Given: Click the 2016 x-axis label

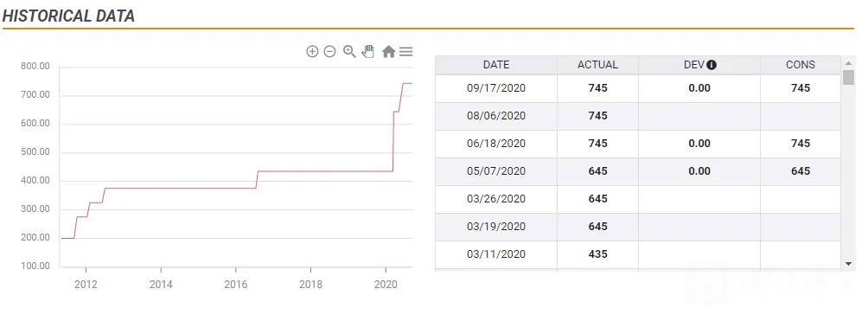Looking at the screenshot, I should 236,285.
